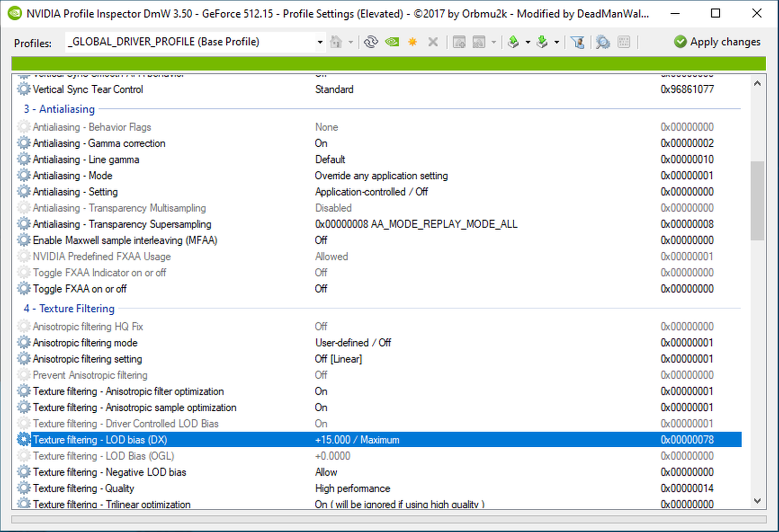Click gear icon of Anisotropic sample optimization
The width and height of the screenshot is (779, 532).
[24, 407]
